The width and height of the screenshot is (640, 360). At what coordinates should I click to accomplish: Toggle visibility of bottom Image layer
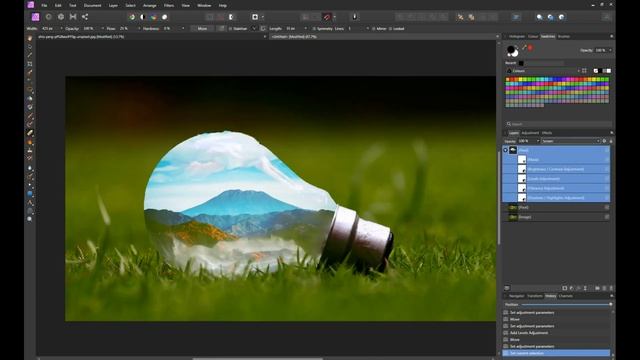tap(607, 217)
